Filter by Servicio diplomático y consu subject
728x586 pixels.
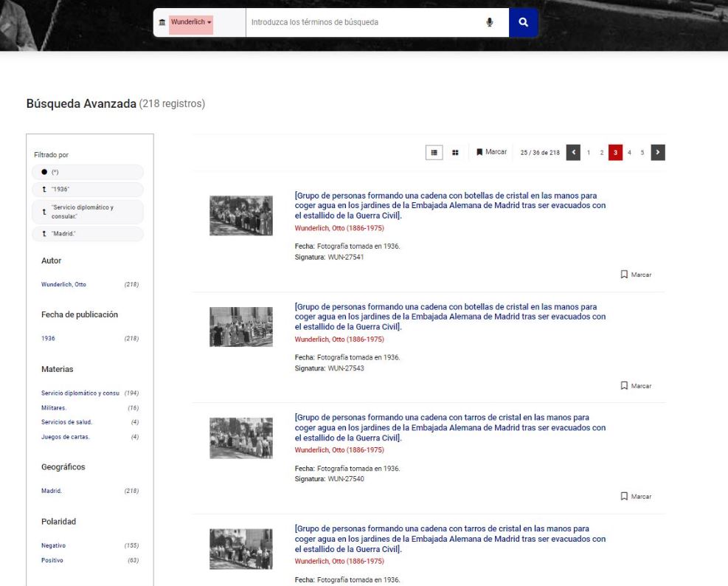[x=80, y=393]
